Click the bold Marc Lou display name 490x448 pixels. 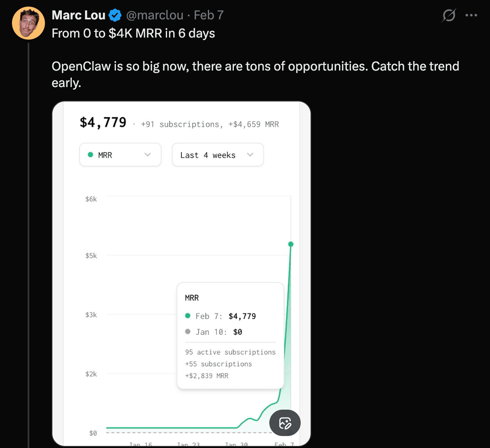[x=78, y=15]
